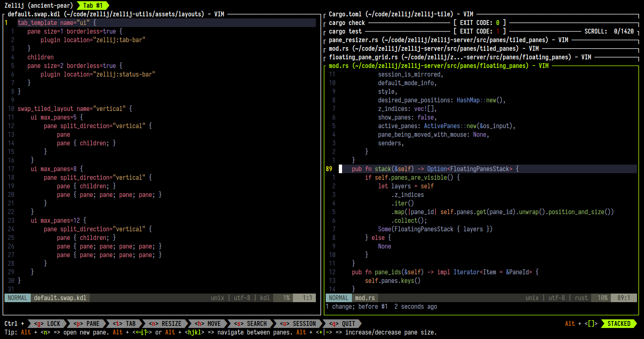Click EXIT CODE 1 of cargo test
Image resolution: width=644 pixels, height=339 pixels.
[x=480, y=31]
